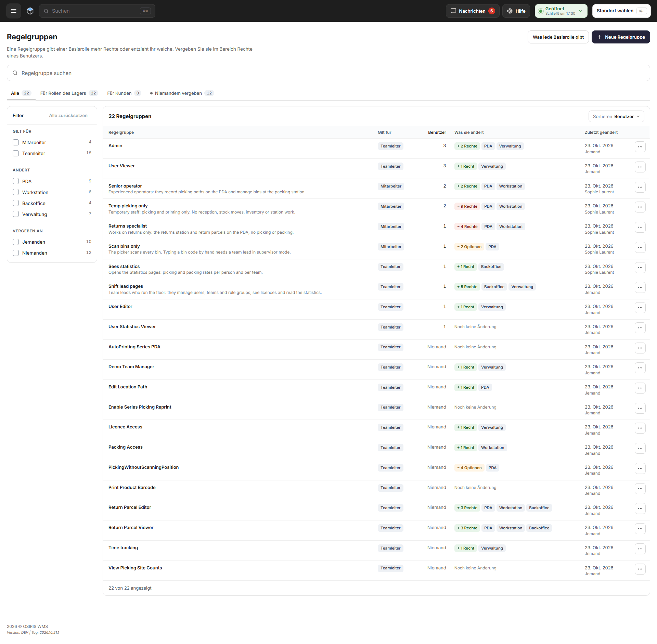This screenshot has width=657, height=644.
Task: Open more options for Packing Access row
Action: (x=640, y=448)
